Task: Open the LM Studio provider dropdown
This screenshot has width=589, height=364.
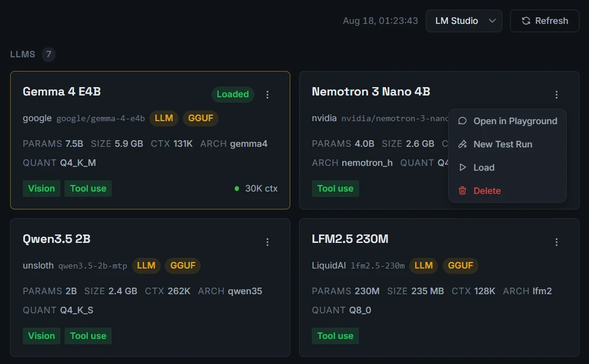Action: 464,21
